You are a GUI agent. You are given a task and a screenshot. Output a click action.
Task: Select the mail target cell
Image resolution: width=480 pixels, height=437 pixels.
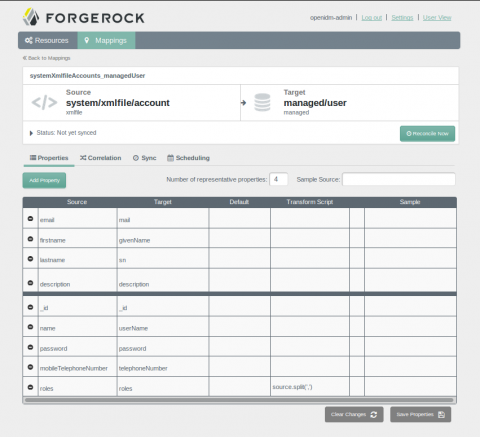(163, 219)
